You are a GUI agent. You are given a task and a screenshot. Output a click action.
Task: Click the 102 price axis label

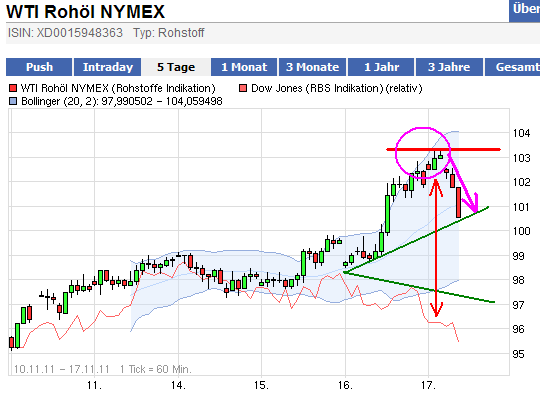point(521,182)
